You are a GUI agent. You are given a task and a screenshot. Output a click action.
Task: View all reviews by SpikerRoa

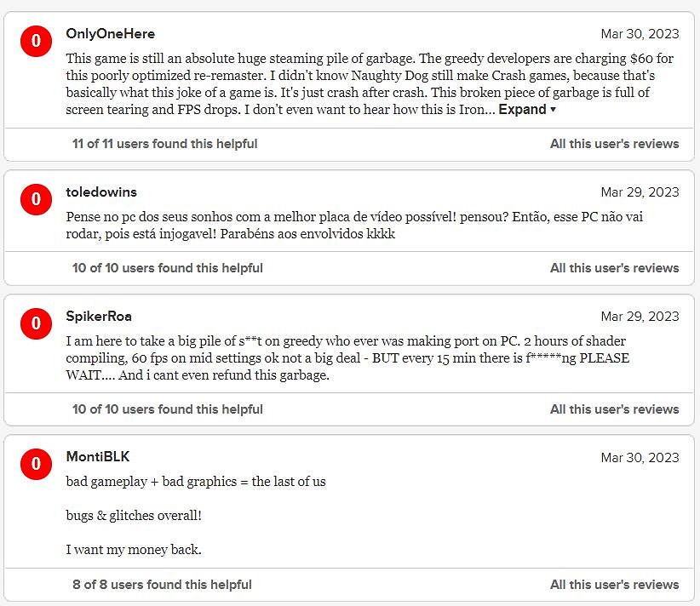click(x=614, y=409)
